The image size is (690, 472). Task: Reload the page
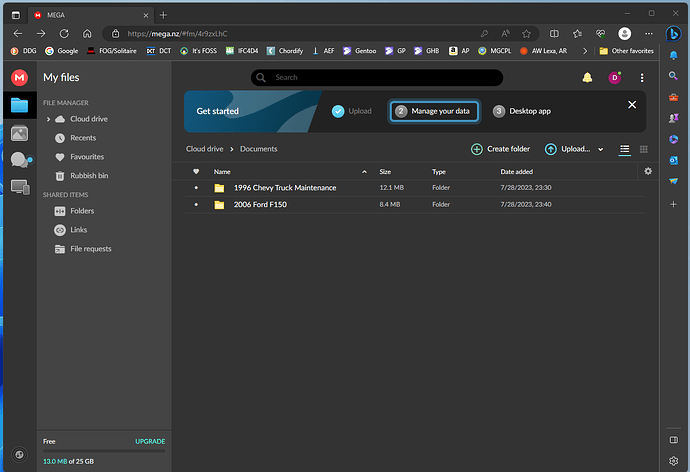point(64,33)
